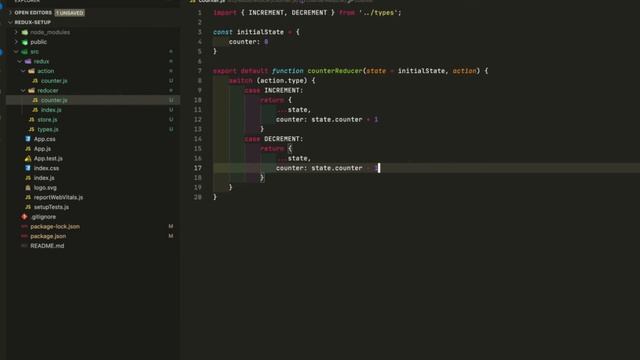This screenshot has width=640, height=360.
Task: Click '...state,' on line 16
Action: pos(293,158)
